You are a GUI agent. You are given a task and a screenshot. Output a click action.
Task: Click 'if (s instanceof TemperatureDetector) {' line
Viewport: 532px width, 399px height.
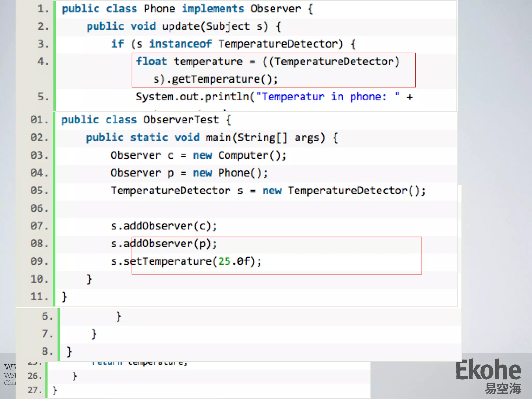pyautogui.click(x=233, y=44)
